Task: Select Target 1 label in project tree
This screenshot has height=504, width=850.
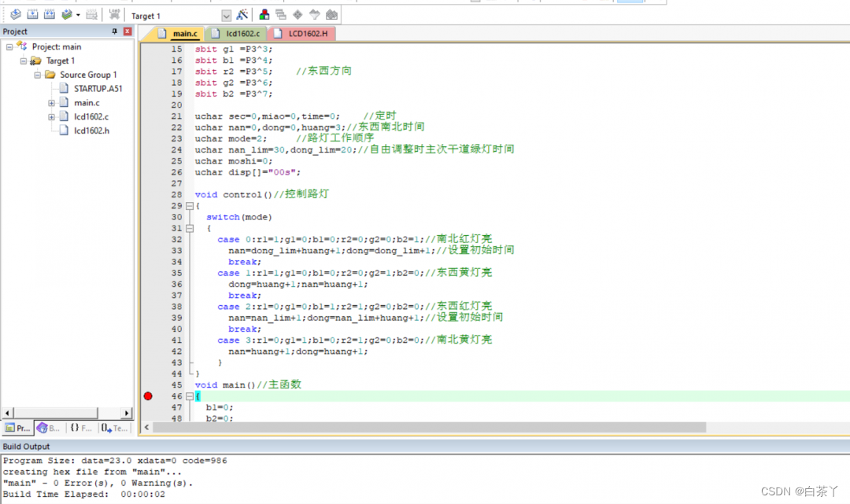Action: click(x=60, y=61)
